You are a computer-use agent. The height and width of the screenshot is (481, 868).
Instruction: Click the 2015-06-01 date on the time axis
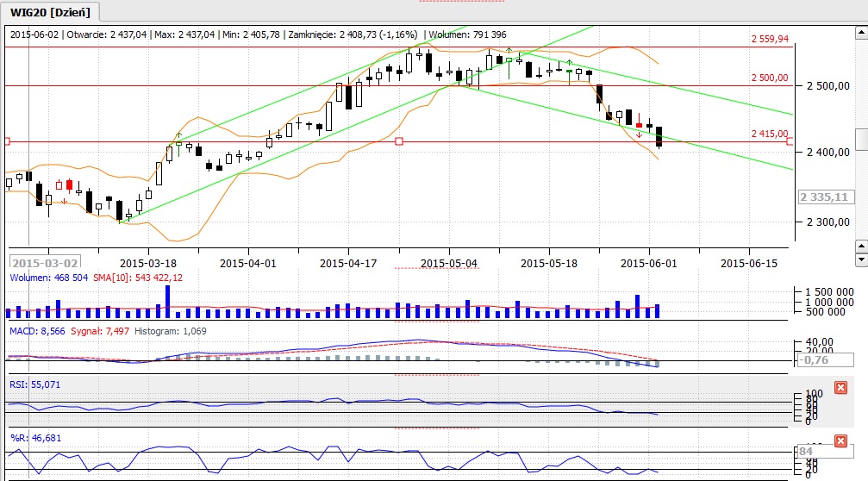(649, 264)
